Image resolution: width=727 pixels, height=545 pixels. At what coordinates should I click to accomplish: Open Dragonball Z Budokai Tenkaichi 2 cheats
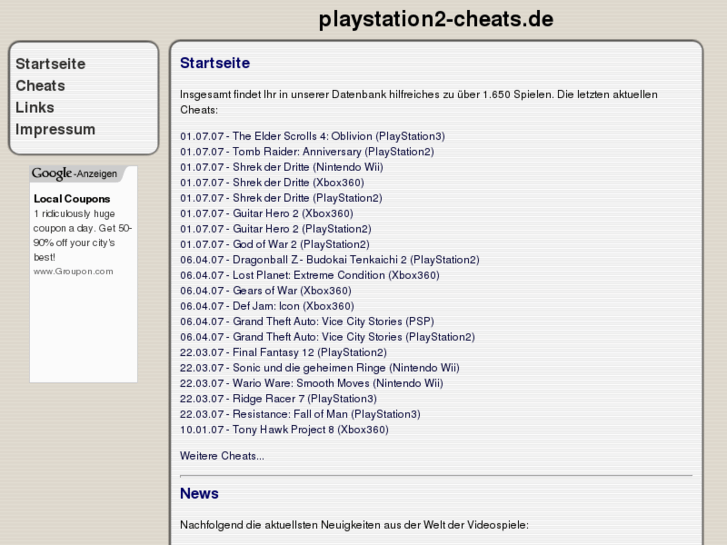[x=330, y=260]
